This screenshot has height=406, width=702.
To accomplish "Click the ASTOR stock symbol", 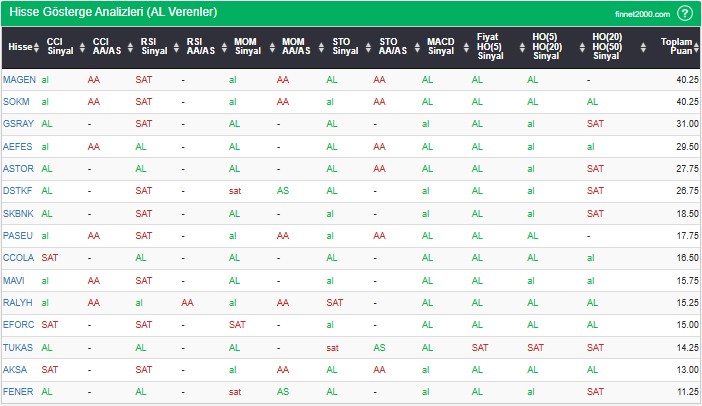I will point(19,168).
